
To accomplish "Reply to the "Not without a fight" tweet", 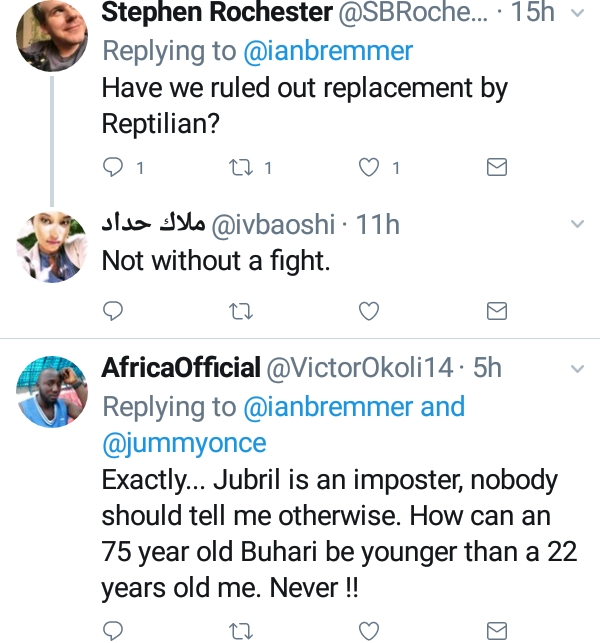I will click(x=114, y=312).
